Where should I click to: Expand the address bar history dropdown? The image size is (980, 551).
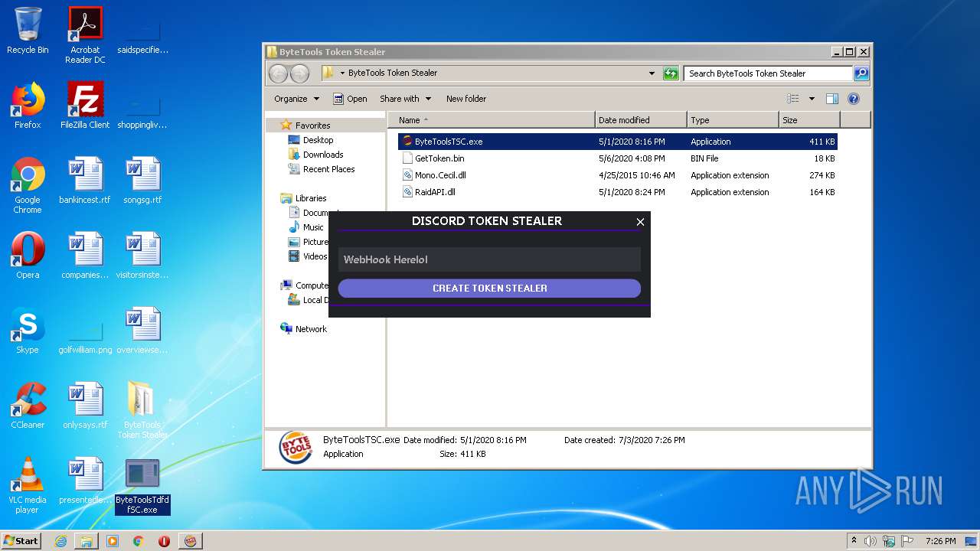click(x=652, y=73)
